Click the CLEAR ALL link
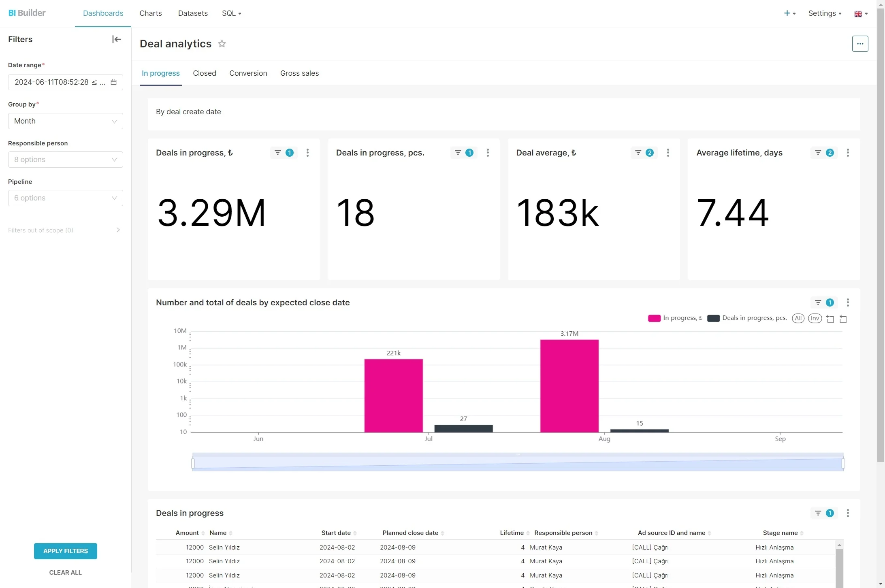 pos(66,573)
